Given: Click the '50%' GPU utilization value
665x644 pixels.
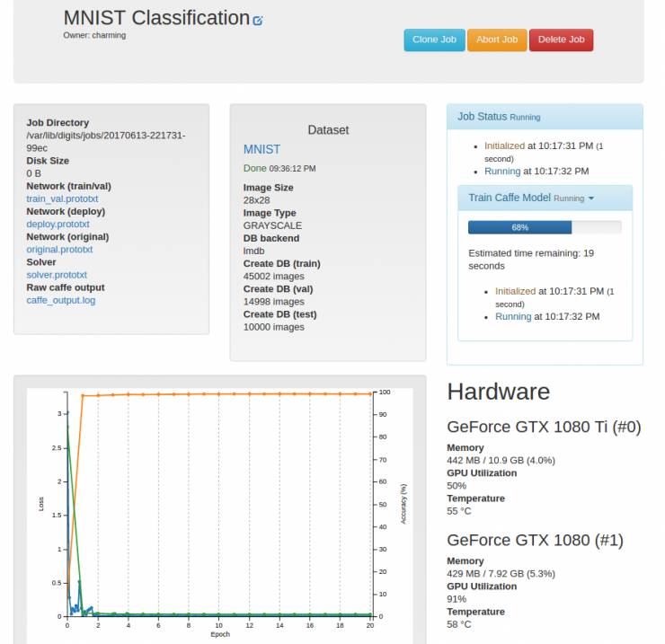Looking at the screenshot, I should 457,486.
